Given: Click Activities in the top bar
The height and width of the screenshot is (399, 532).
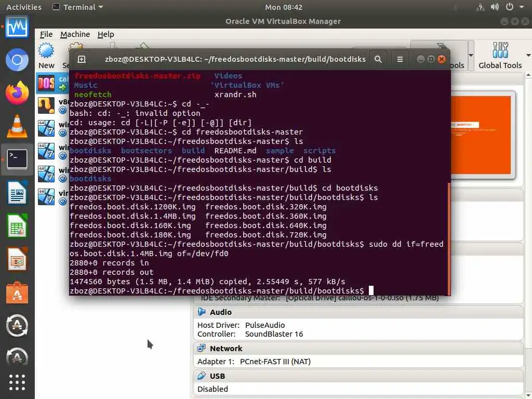Looking at the screenshot, I should [24, 7].
